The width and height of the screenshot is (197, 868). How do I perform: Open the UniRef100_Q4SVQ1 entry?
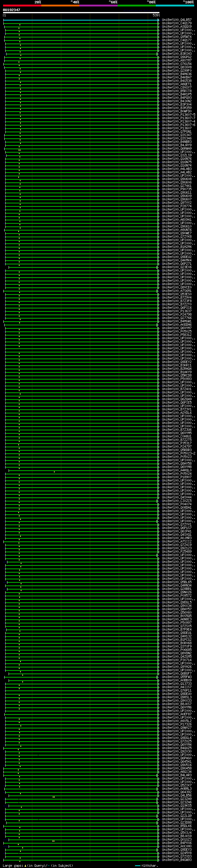[177, 535]
